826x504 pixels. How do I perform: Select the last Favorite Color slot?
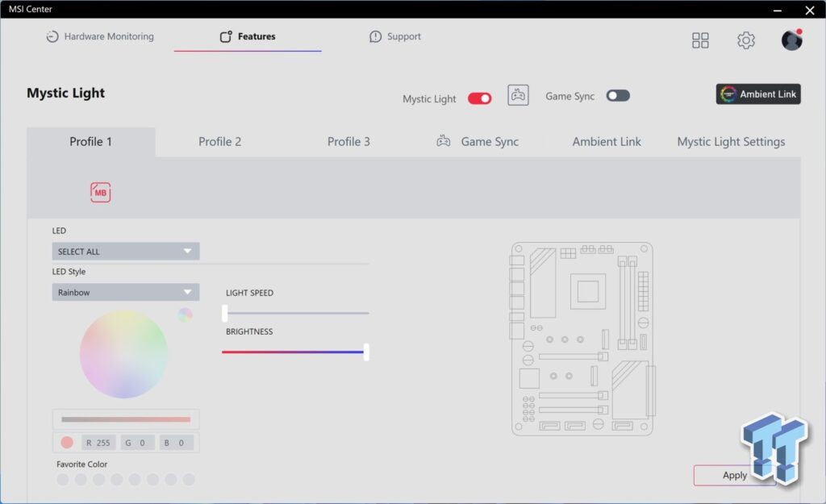click(189, 479)
